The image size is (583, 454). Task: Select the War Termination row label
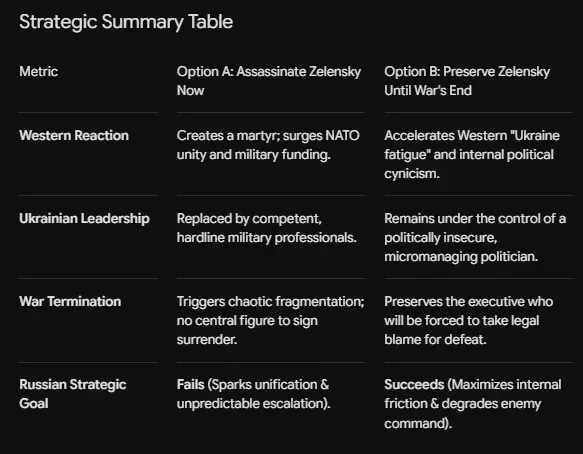tap(70, 302)
